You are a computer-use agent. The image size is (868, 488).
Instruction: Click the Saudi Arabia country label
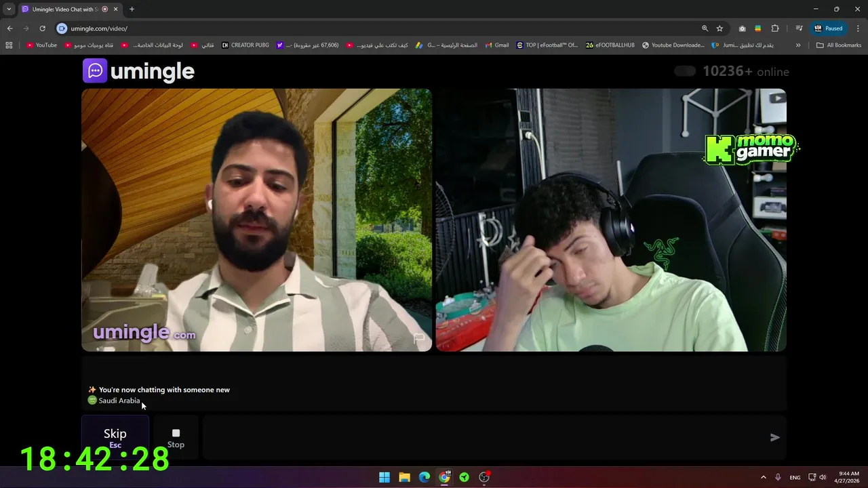point(119,401)
